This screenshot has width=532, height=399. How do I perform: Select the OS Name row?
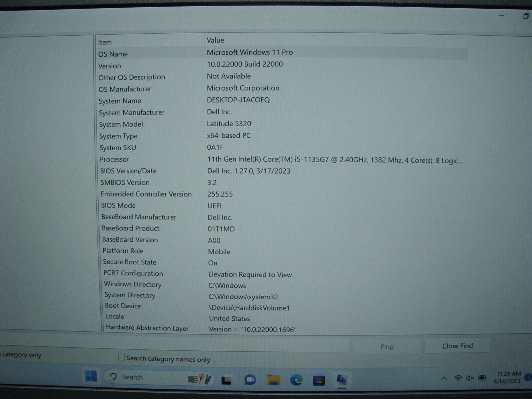[x=282, y=53]
